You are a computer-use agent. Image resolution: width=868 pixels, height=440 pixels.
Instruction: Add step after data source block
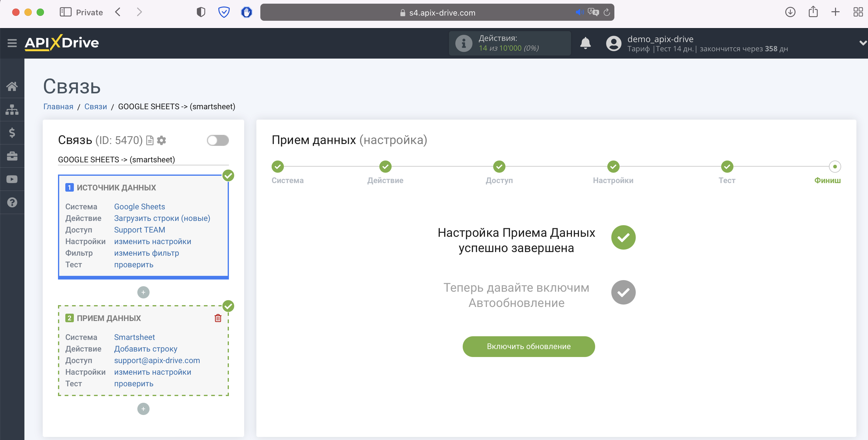click(143, 292)
